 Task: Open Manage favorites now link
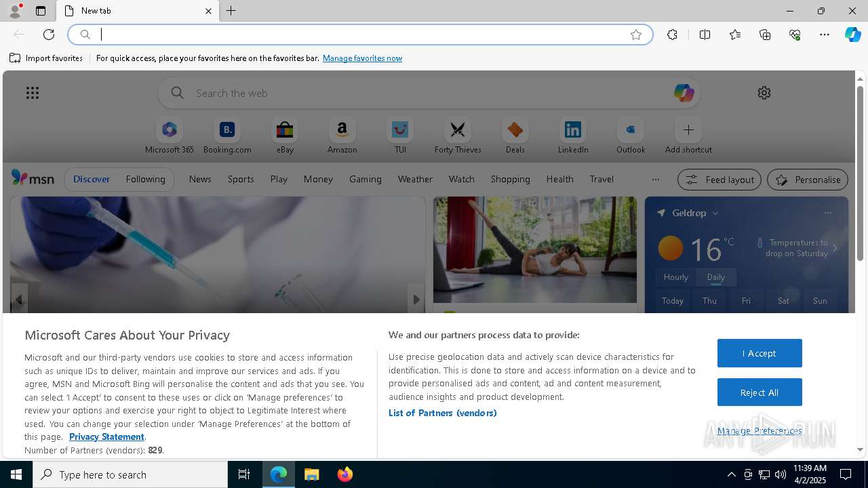click(x=362, y=58)
